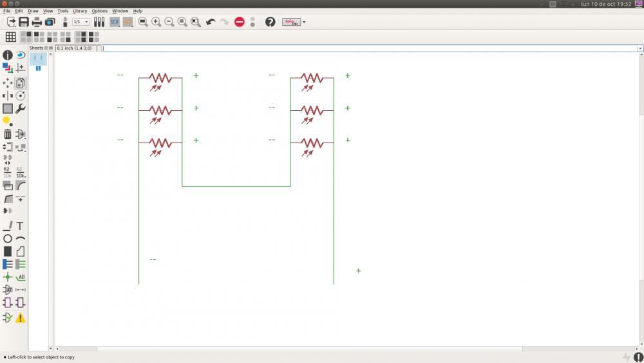The image size is (644, 363).
Task: Open the Window menu
Action: coord(120,11)
